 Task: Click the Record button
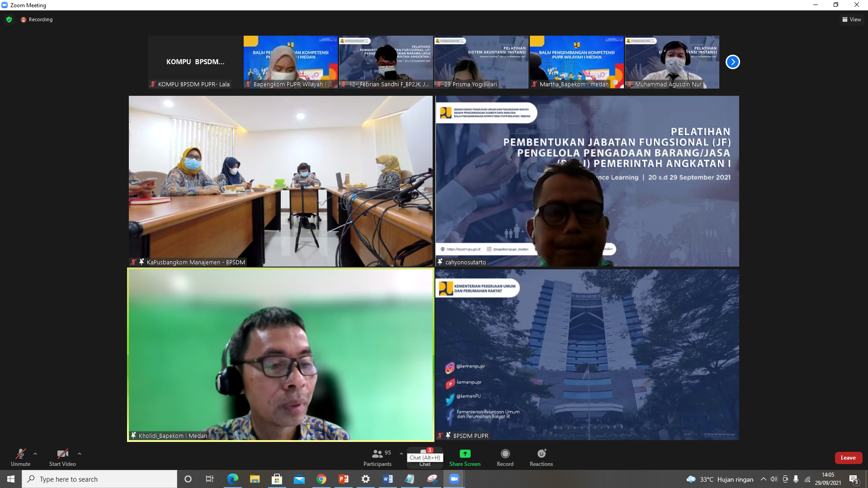[x=505, y=457]
